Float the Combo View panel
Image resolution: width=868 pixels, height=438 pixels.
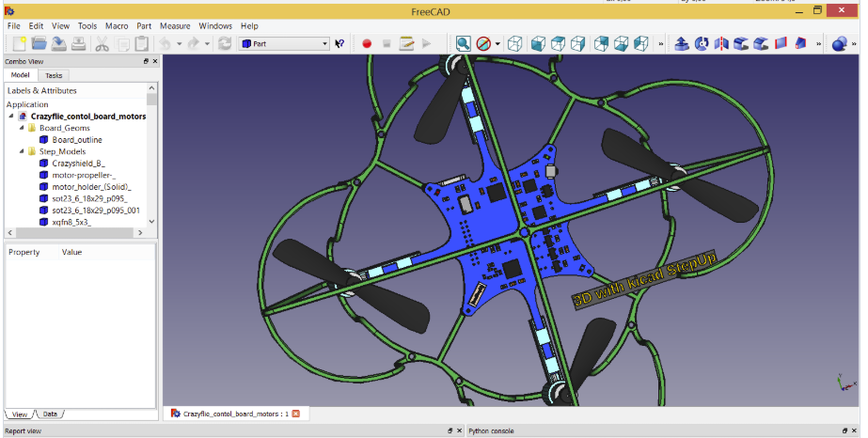click(146, 61)
